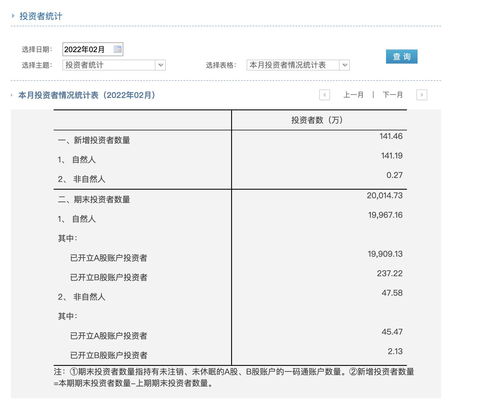Select value 47.58

[392, 293]
